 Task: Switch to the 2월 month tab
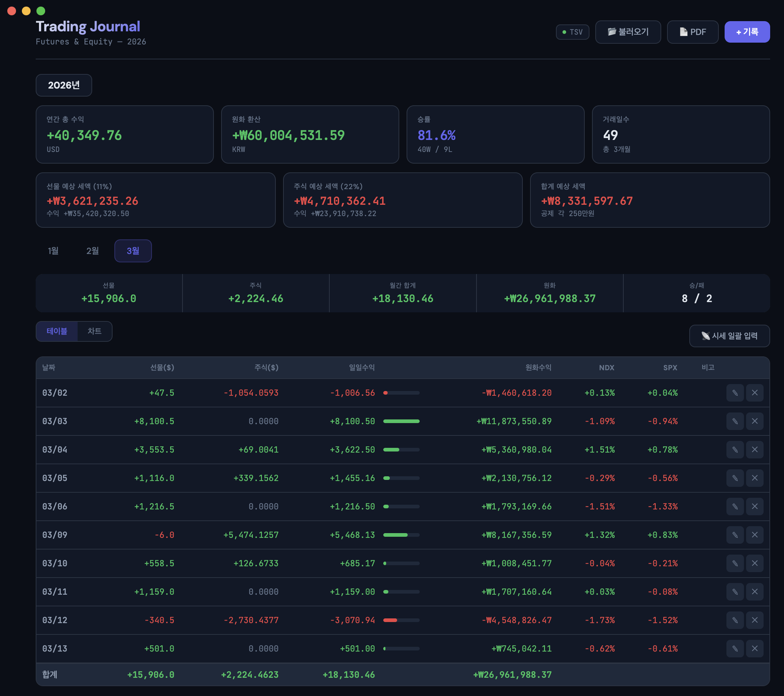coord(93,251)
